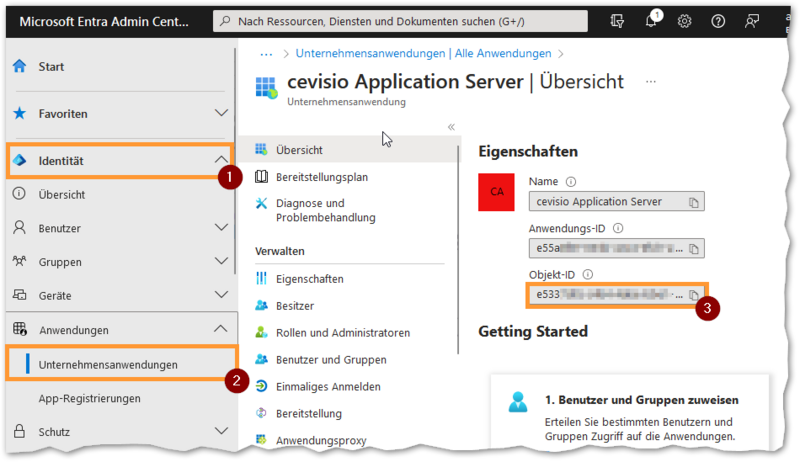The height and width of the screenshot is (462, 800).
Task: Expand the Gruppen section
Action: [x=221, y=261]
